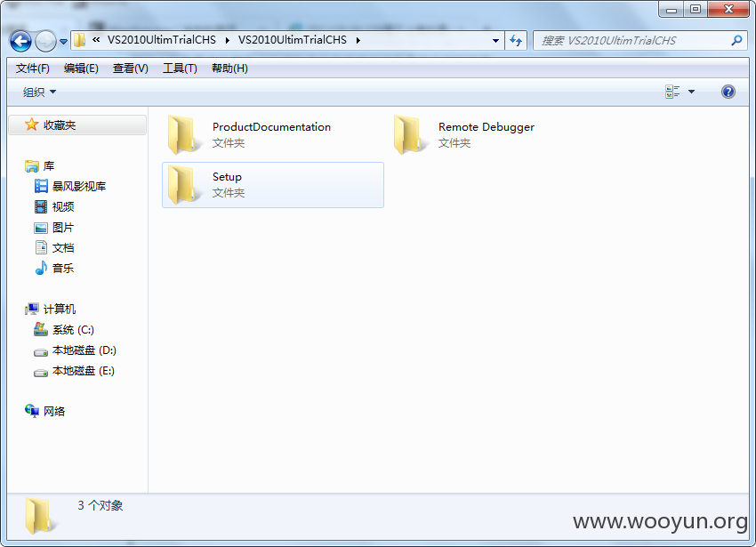Click the drive icon for D:
756x547 pixels.
[x=41, y=352]
